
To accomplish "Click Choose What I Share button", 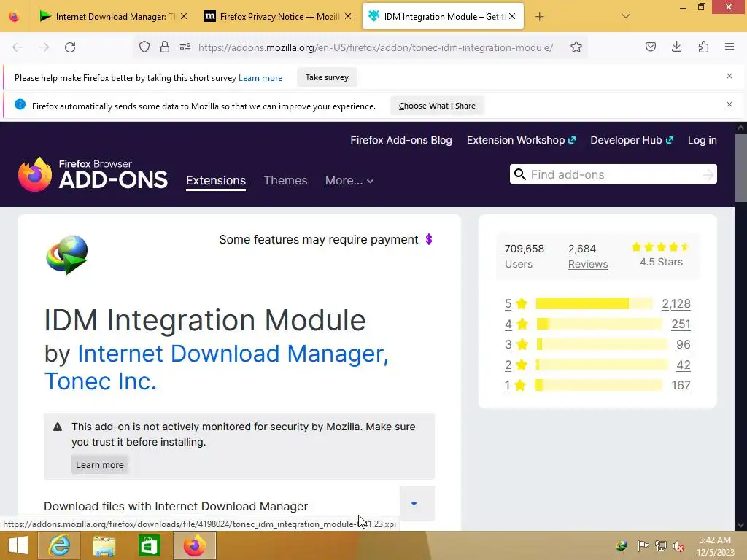I will 437,106.
